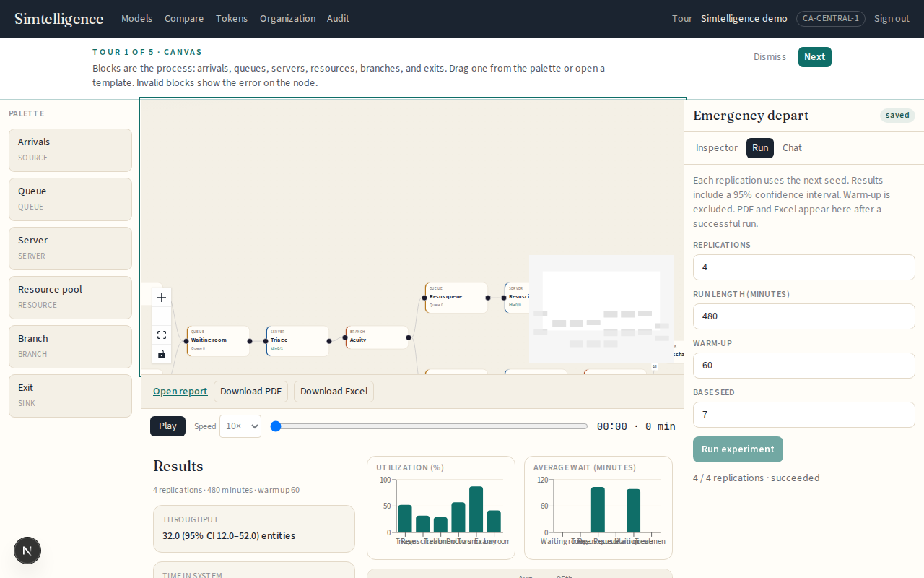Click the Resus queue's output handle
This screenshot has width=924, height=578.
tap(488, 298)
